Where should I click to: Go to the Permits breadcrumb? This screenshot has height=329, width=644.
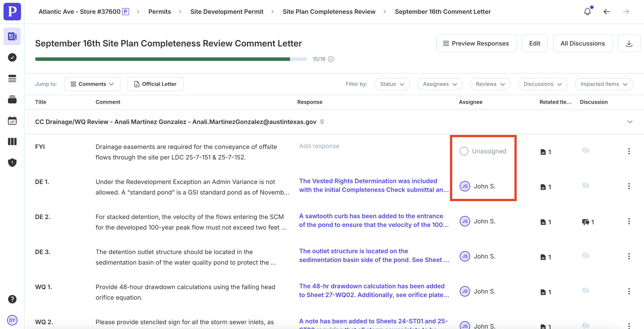click(160, 12)
